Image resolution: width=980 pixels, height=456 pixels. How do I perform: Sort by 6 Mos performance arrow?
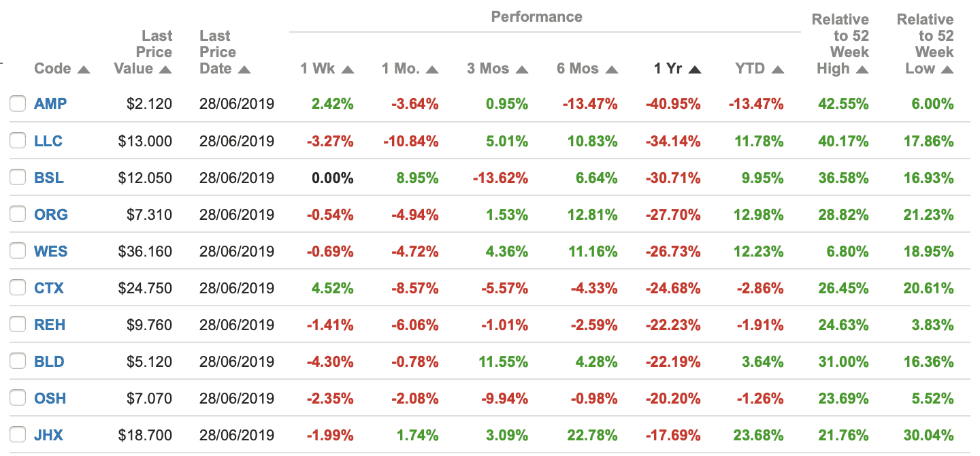click(612, 69)
